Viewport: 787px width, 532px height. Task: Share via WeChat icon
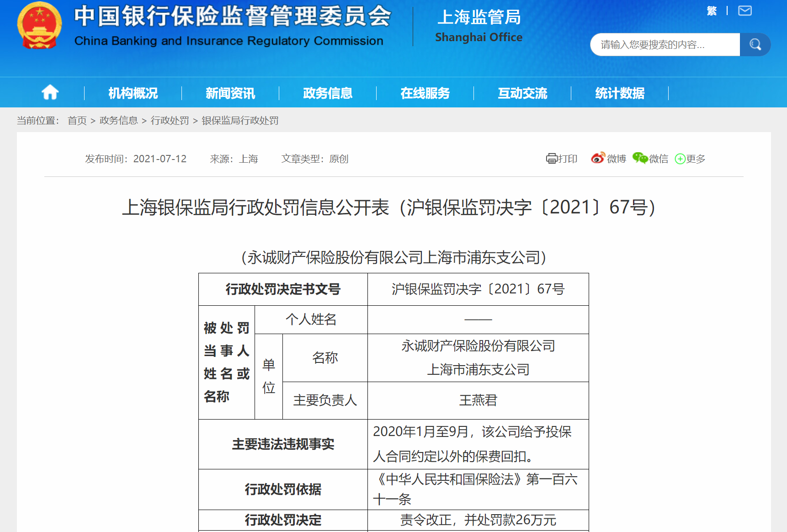[640, 158]
